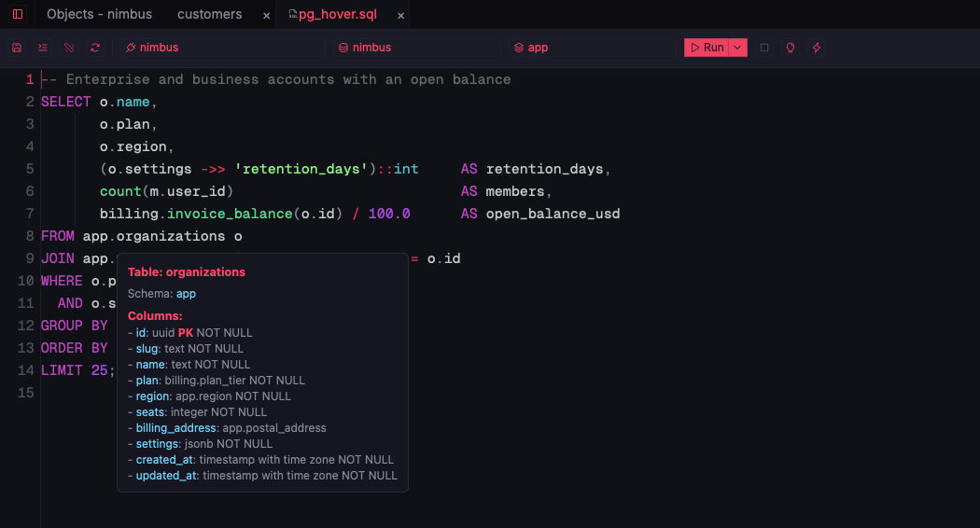Run the query
The image size is (980, 528).
point(707,48)
